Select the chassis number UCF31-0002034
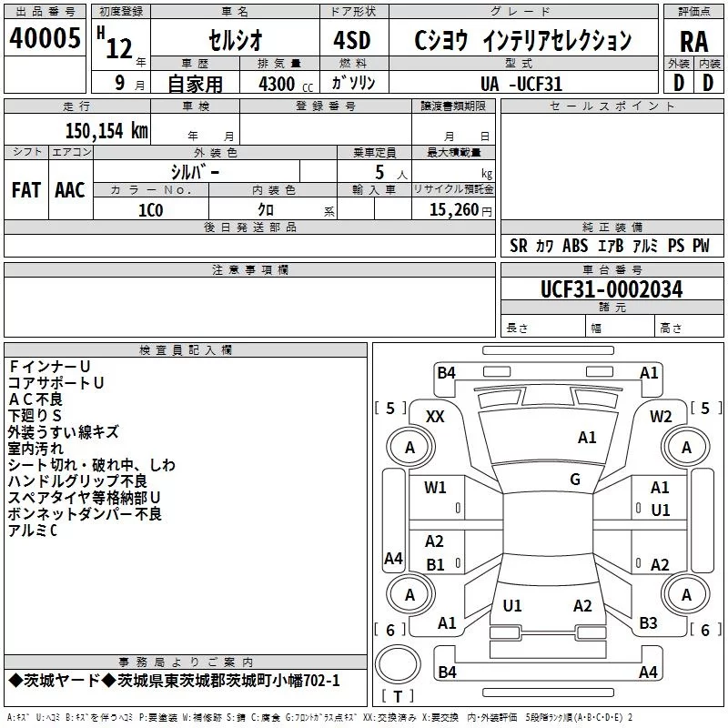This screenshot has height=728, width=728. click(612, 289)
